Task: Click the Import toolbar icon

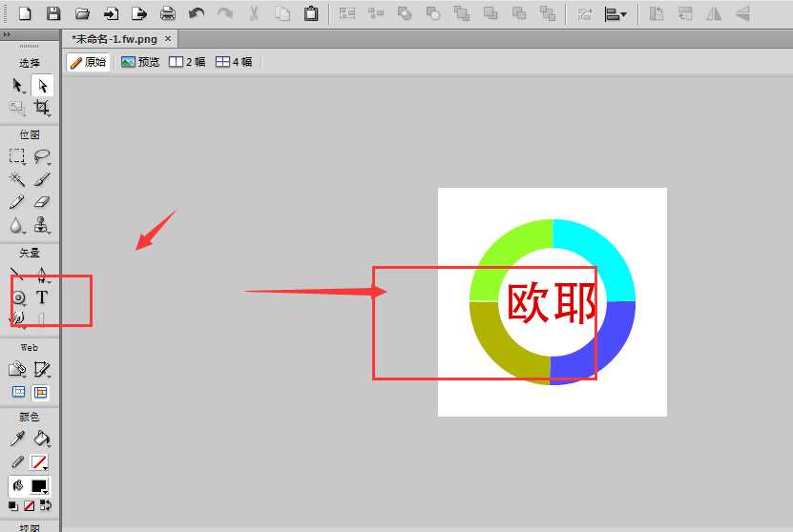Action: pos(111,13)
